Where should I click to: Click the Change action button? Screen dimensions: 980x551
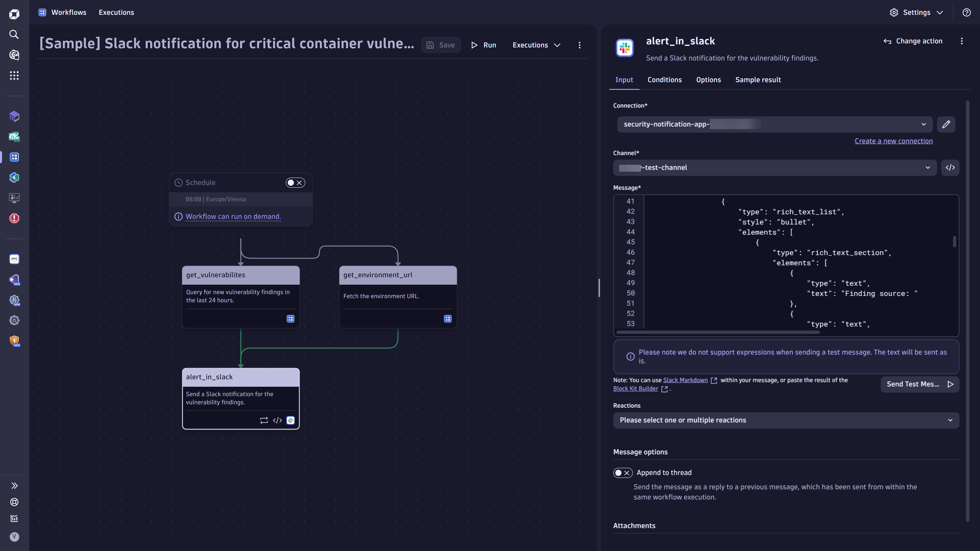click(x=913, y=41)
